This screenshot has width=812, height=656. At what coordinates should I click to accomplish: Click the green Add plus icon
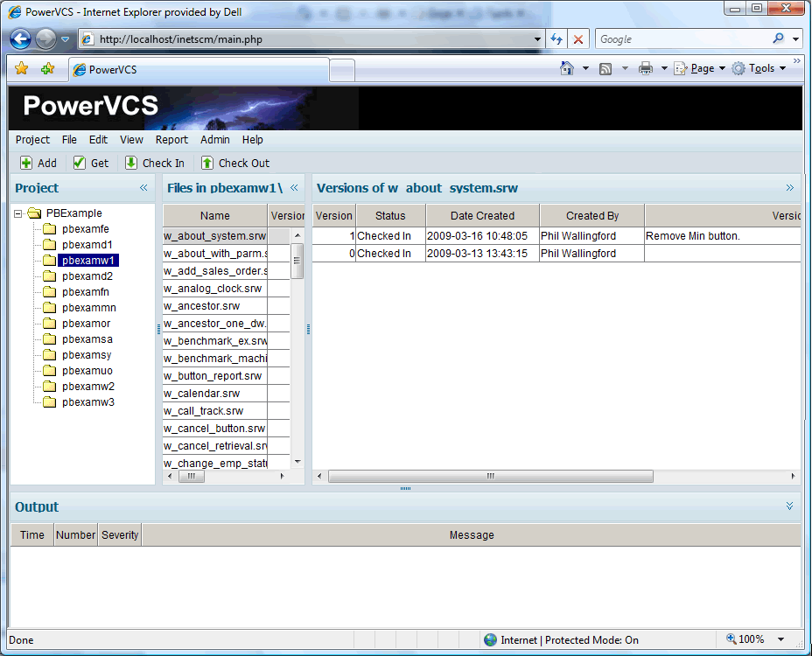(x=26, y=163)
